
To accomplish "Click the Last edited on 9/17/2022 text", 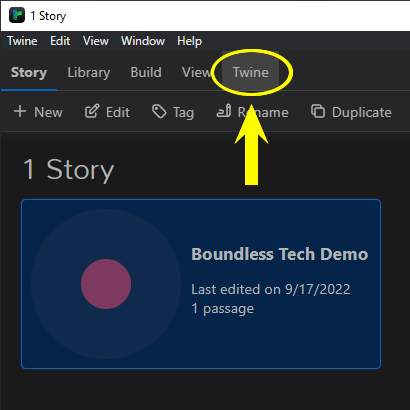I will click(271, 289).
